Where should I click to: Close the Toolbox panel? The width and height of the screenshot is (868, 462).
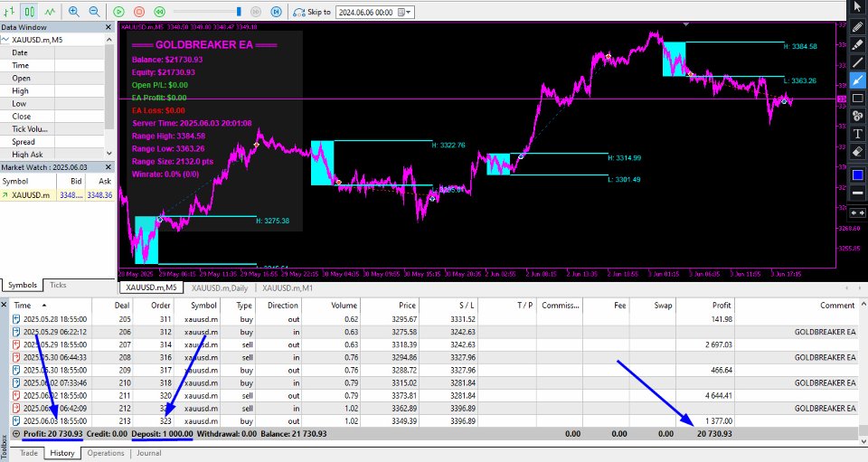pos(4,305)
